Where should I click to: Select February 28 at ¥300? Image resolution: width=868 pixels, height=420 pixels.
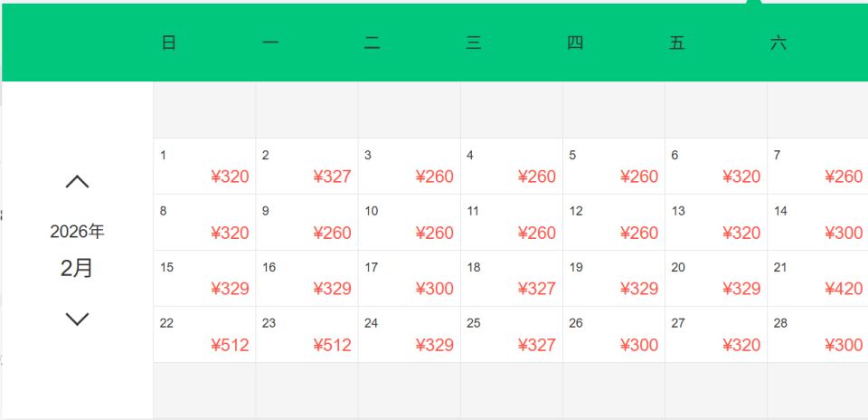tap(817, 335)
